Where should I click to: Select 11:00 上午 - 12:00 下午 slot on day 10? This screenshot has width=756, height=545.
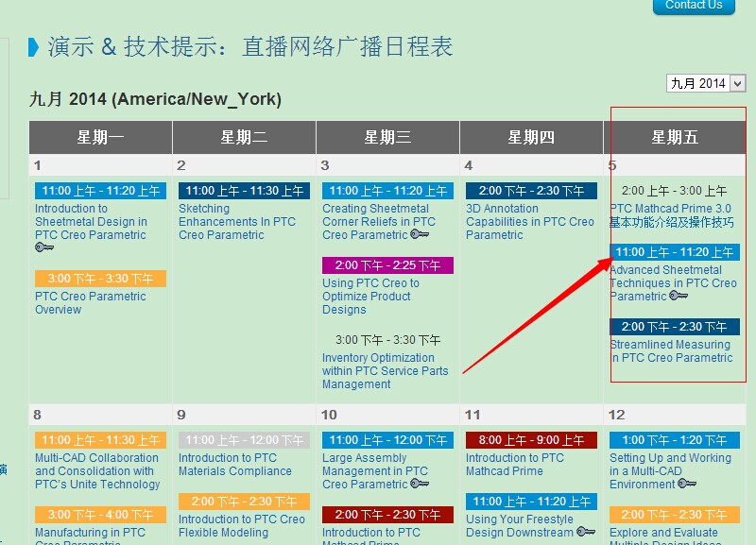click(x=387, y=440)
